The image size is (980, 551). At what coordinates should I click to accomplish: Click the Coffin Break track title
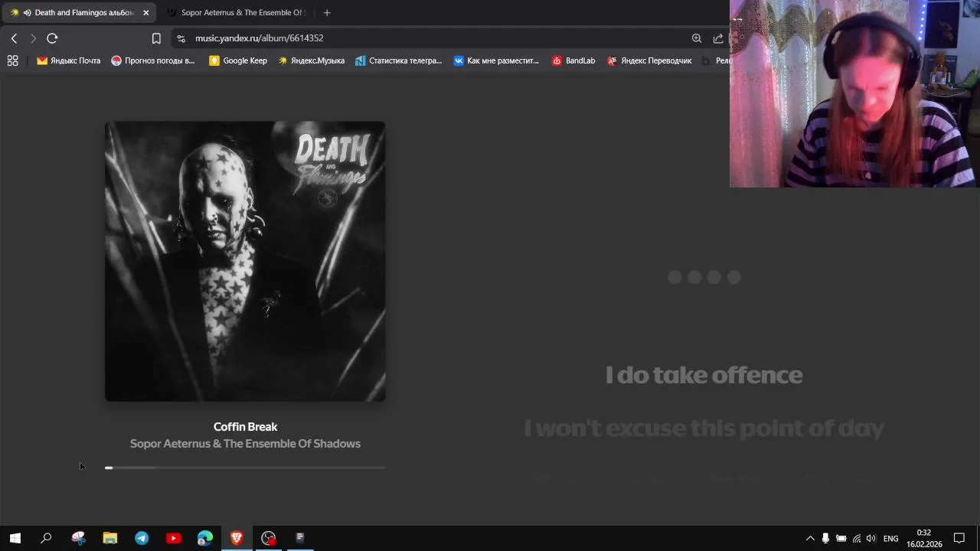245,427
